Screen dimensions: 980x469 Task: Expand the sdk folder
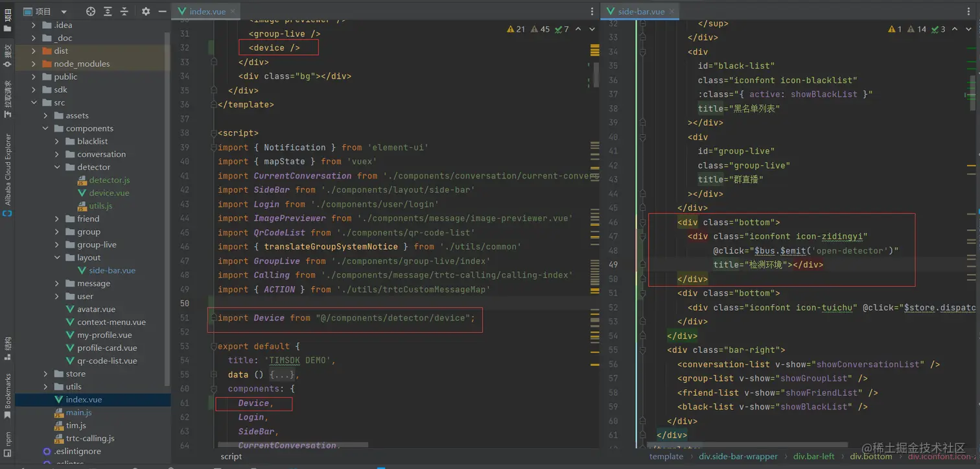click(34, 90)
